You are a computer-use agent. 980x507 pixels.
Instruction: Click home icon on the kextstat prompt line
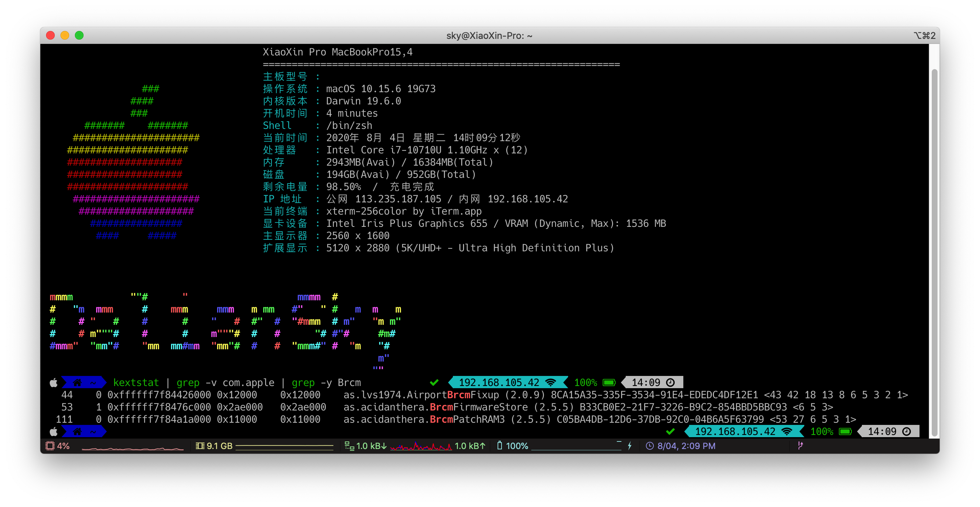(x=77, y=382)
